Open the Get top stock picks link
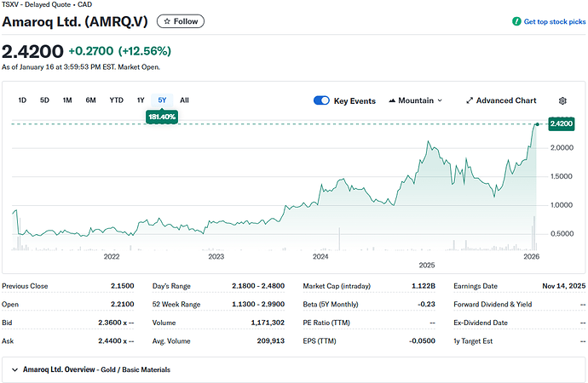The image size is (588, 383). click(554, 21)
